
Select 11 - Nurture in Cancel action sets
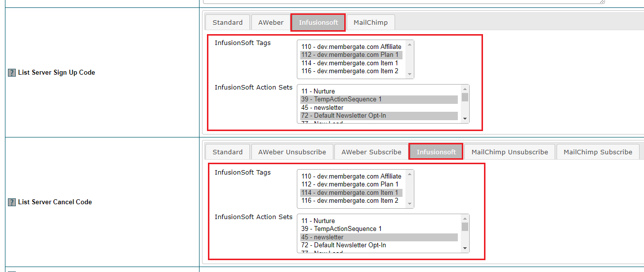379,221
